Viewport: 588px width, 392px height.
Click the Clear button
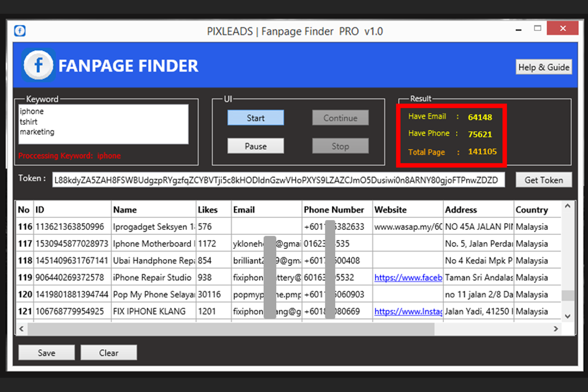point(109,353)
